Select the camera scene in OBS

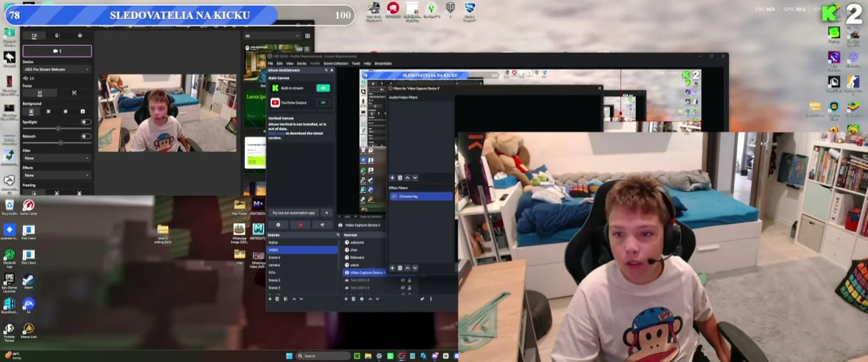(x=302, y=265)
